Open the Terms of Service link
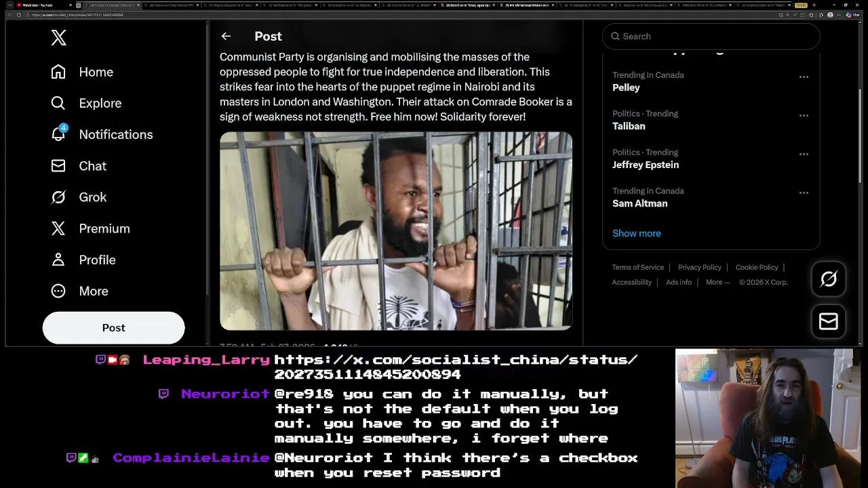The image size is (868, 488). point(637,267)
